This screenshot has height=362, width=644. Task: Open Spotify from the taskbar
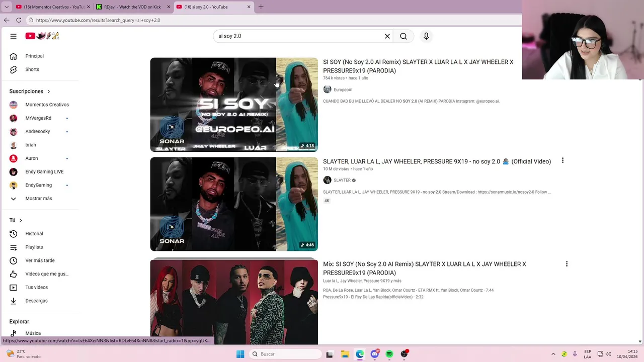(389, 354)
